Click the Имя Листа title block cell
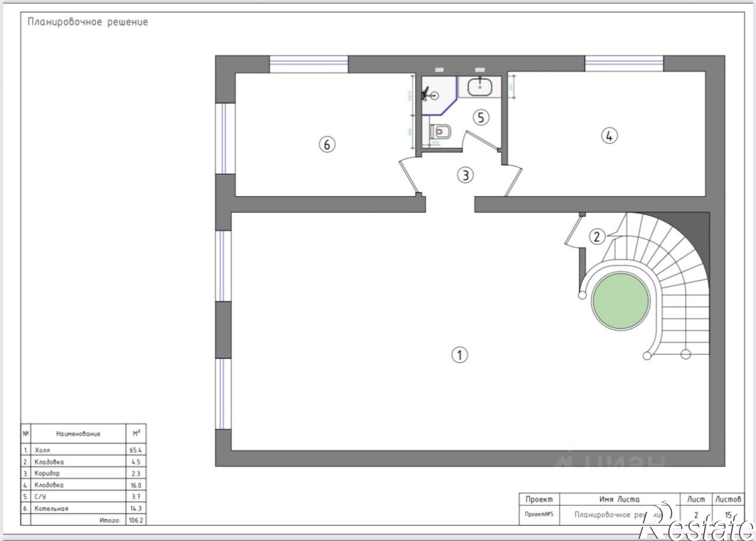Viewport: 756px width, 541px height. [620, 499]
